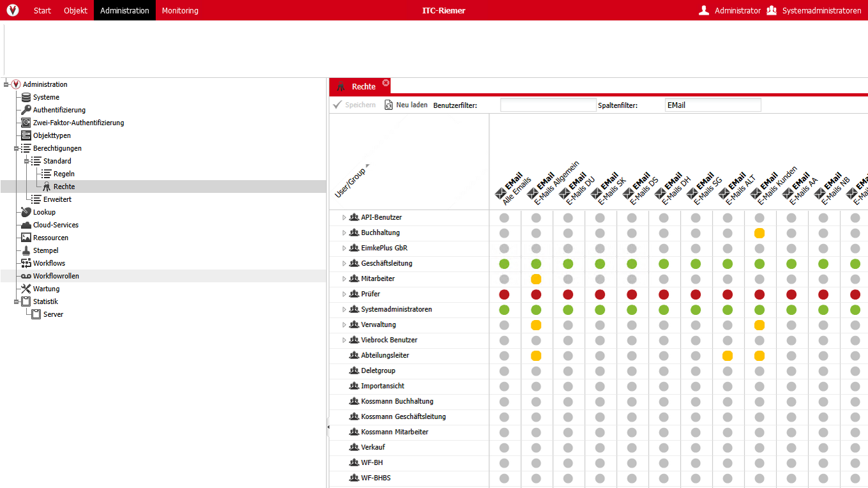Switch to the Objekt menu
Screen dimensions: 868x488
coord(75,10)
